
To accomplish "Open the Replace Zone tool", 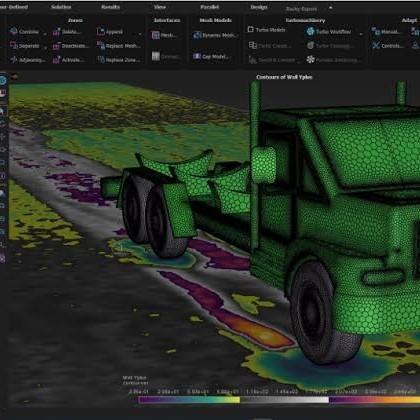I will [x=119, y=60].
